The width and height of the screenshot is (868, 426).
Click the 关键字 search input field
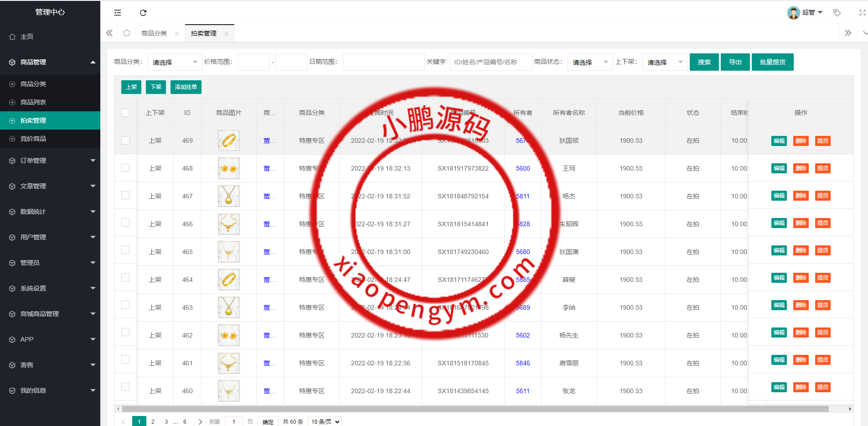click(491, 62)
